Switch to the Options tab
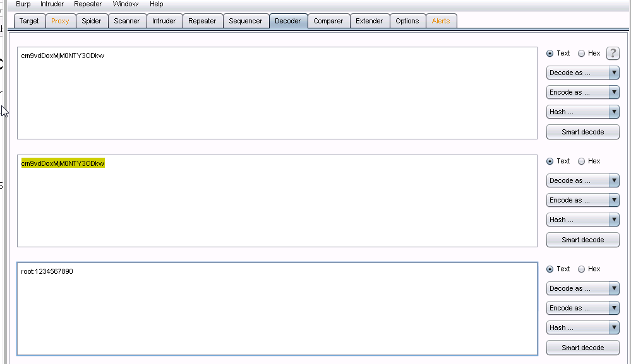 [x=407, y=21]
